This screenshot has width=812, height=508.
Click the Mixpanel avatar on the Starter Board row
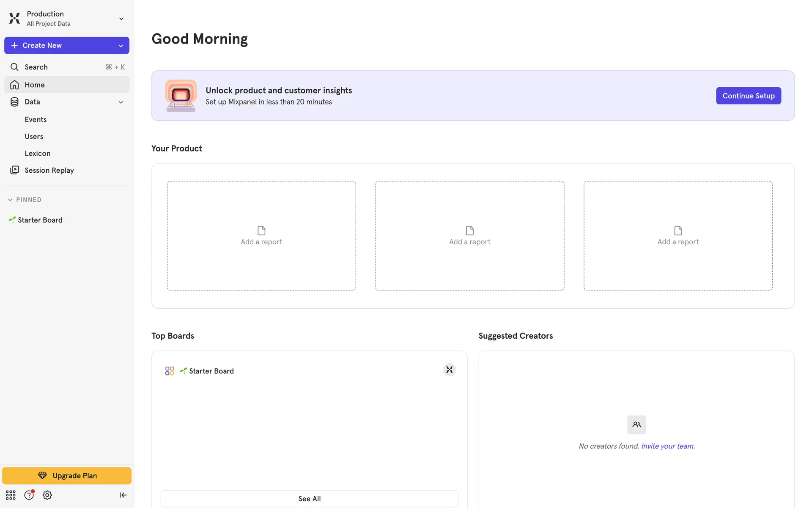tap(449, 370)
